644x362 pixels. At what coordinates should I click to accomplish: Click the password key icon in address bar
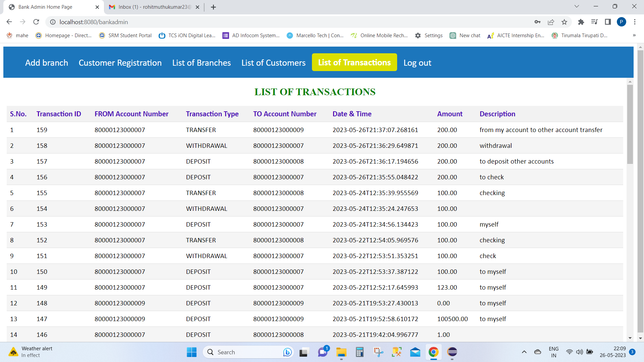pyautogui.click(x=537, y=22)
